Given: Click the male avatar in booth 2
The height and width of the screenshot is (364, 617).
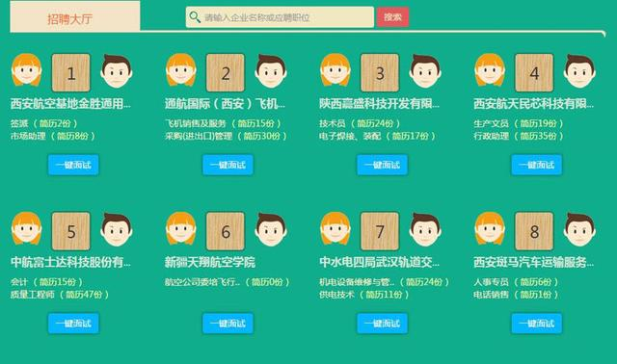Looking at the screenshot, I should (271, 71).
